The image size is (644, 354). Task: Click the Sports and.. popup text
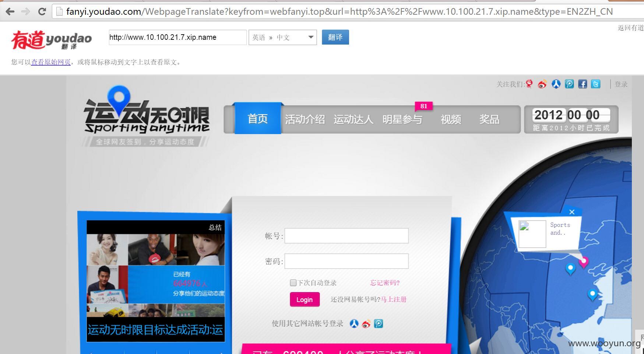point(560,229)
